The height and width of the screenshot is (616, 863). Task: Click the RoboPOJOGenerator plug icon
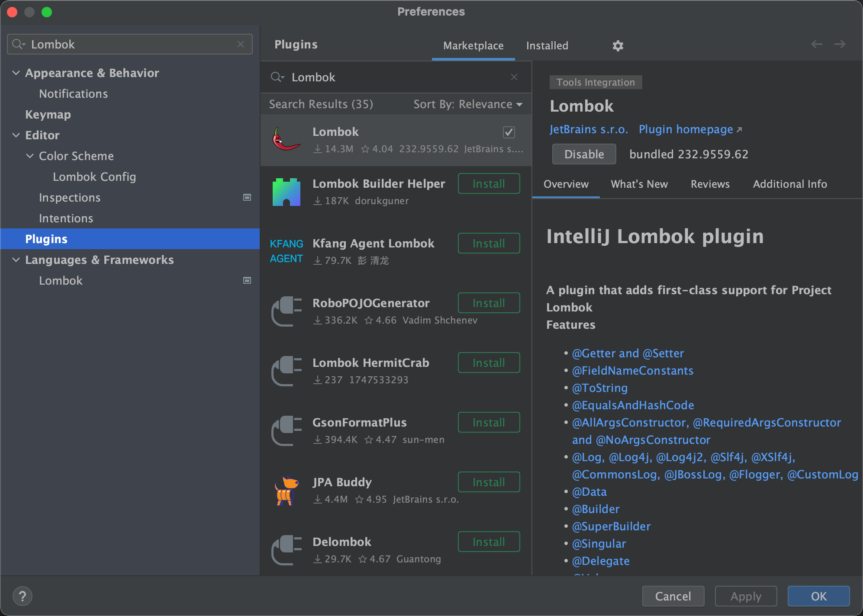click(286, 311)
